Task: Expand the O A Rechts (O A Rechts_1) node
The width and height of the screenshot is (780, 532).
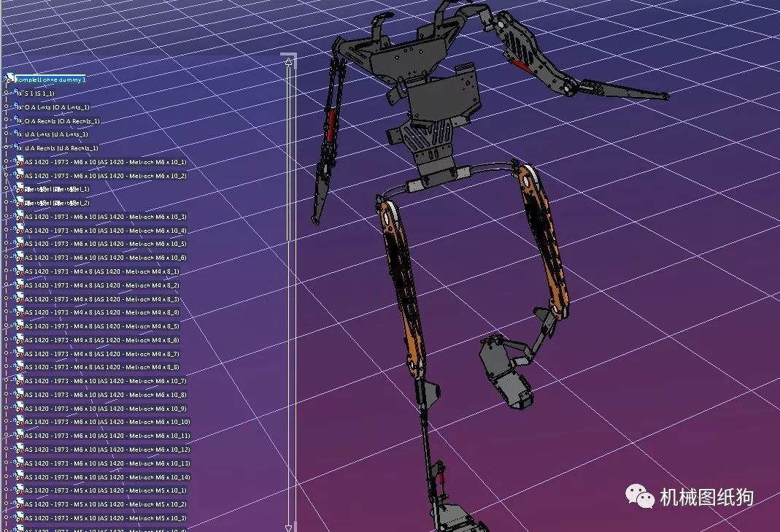Action: [x=7, y=120]
